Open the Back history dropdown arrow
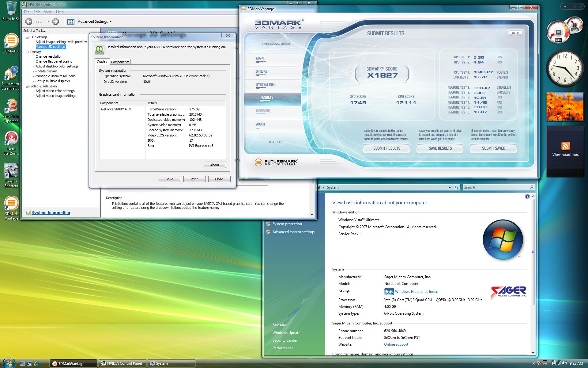Image resolution: width=588 pixels, height=368 pixels. tap(48, 21)
